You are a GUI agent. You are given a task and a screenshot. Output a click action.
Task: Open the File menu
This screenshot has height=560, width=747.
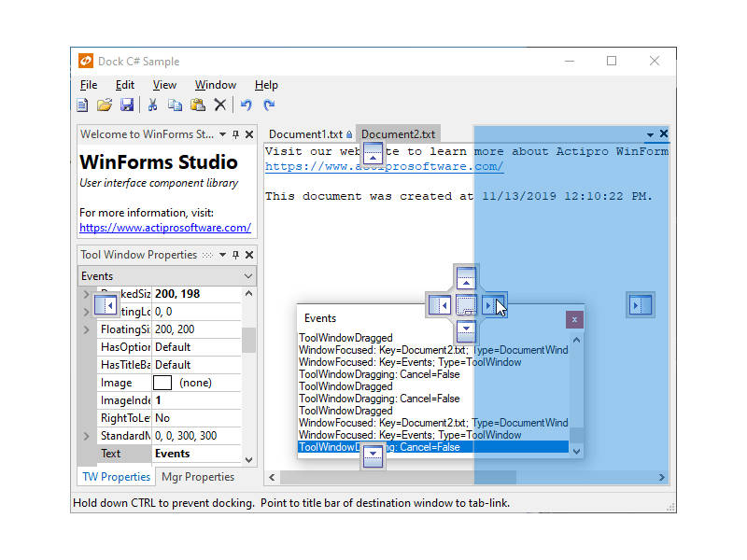click(x=89, y=85)
